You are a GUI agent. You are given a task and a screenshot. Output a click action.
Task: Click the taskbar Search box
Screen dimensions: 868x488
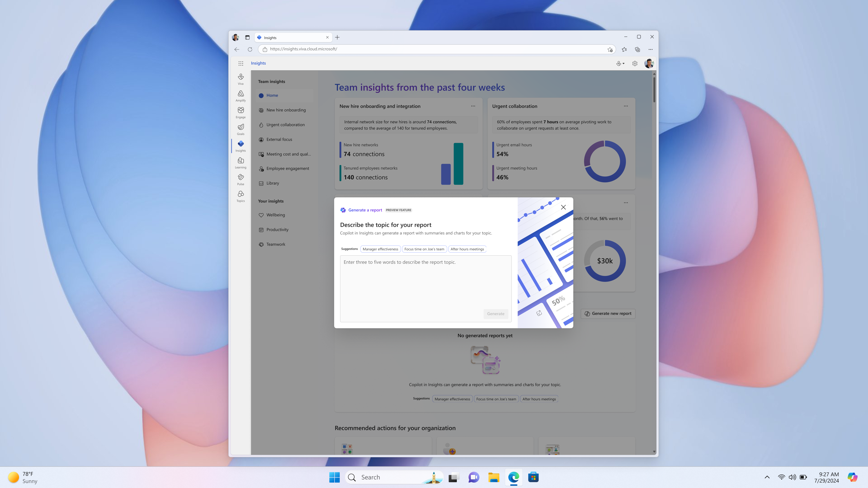click(394, 477)
